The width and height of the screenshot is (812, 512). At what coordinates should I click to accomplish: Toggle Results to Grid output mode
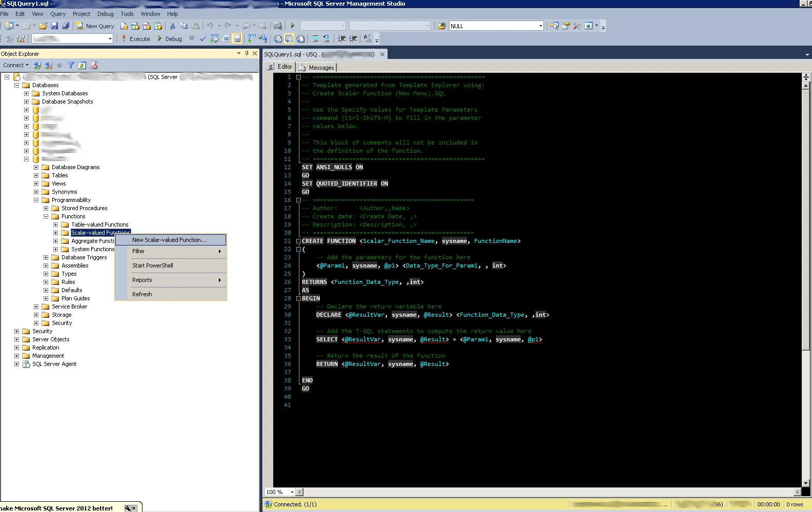coord(289,38)
